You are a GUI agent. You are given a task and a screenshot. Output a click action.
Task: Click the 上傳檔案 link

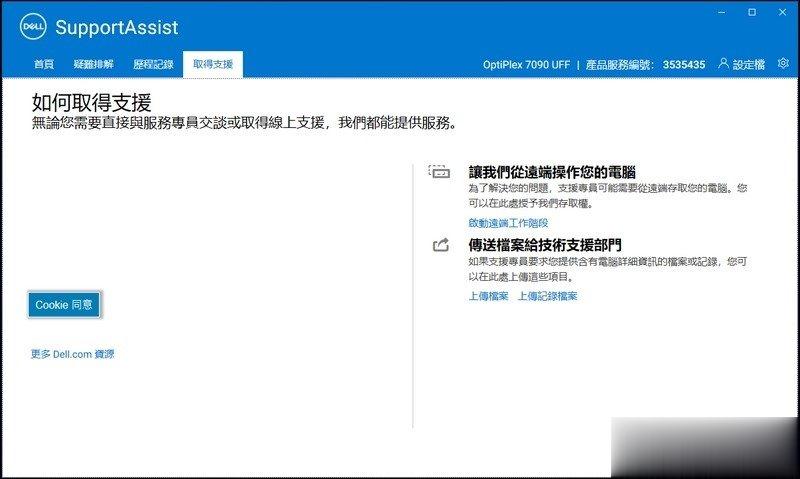point(488,296)
